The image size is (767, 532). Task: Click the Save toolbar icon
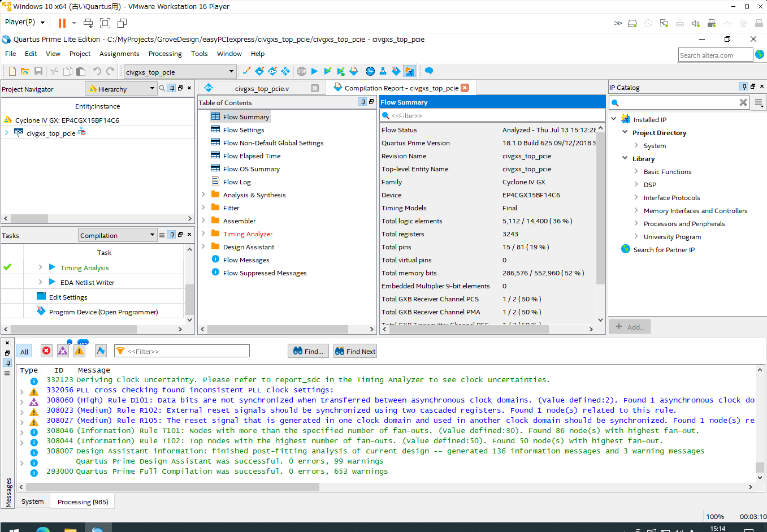tap(38, 71)
